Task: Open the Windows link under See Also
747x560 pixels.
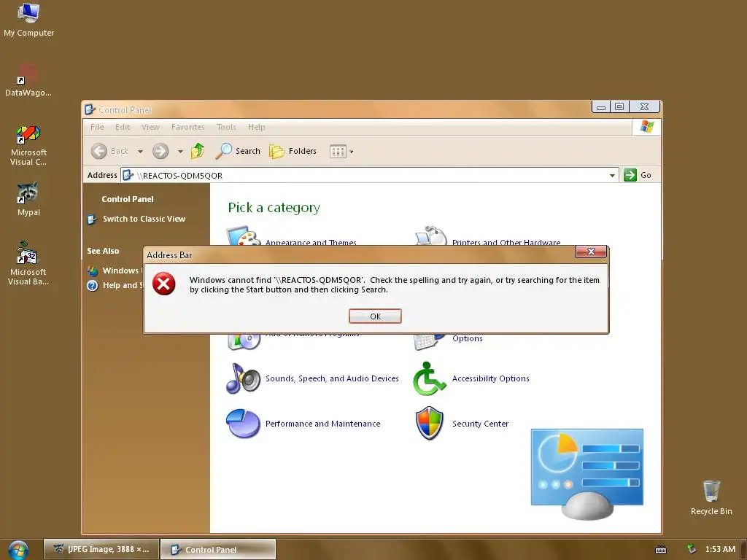Action: coord(122,271)
